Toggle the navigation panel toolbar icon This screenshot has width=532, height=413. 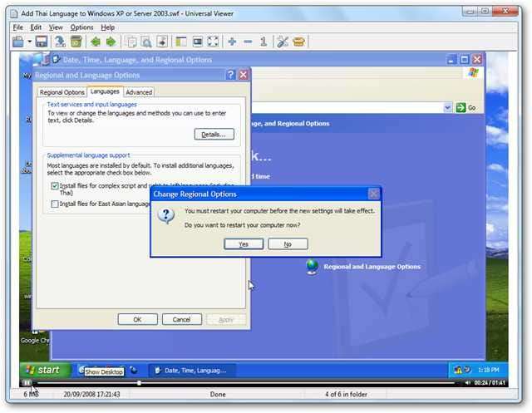[181, 42]
